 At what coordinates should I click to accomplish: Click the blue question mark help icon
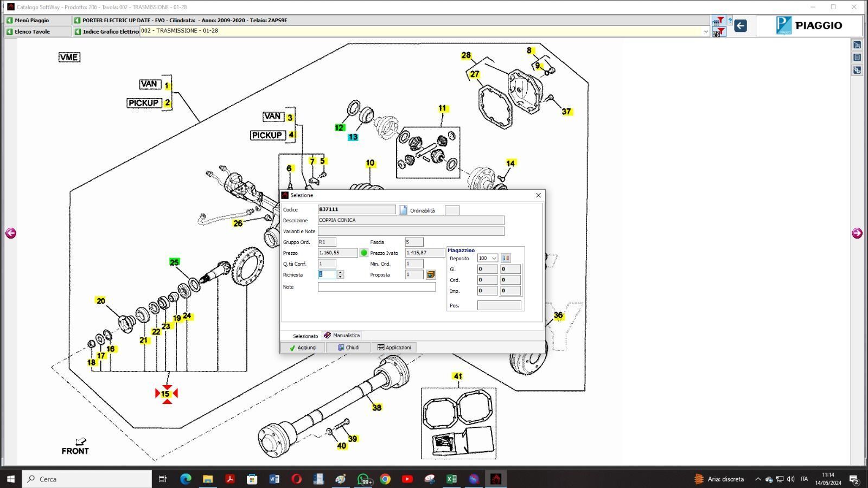(730, 21)
